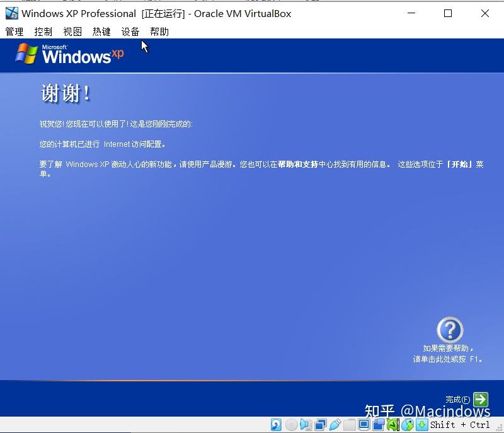The width and height of the screenshot is (504, 433).
Task: Click the shared folders status icon
Action: [349, 425]
